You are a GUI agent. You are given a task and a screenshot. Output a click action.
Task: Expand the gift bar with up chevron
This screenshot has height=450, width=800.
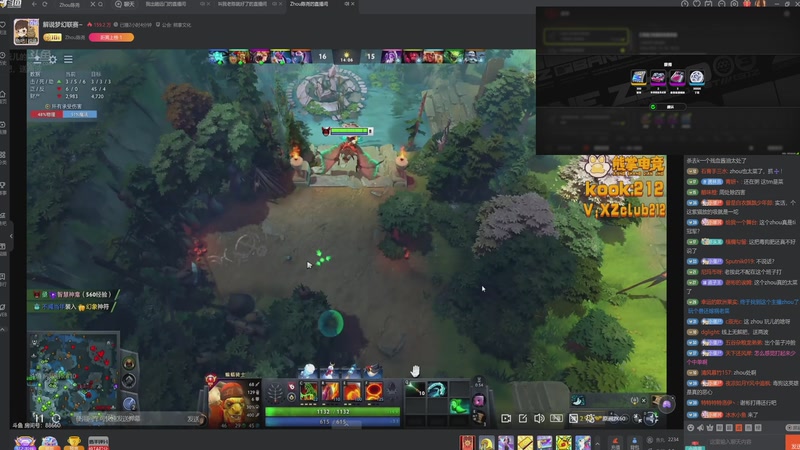click(597, 443)
